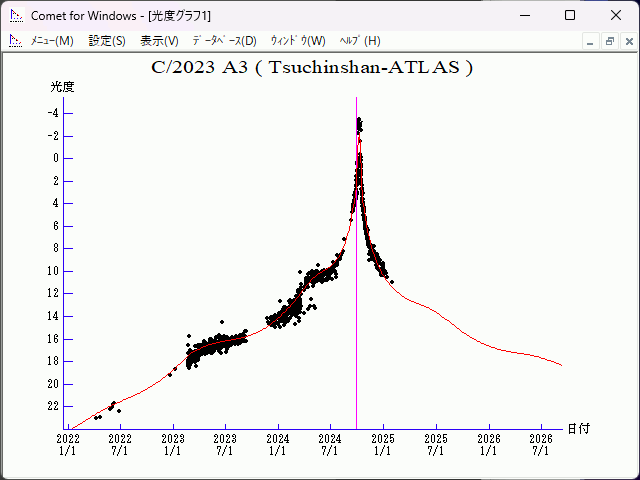
Task: Click the graph title C/2023 A3 Tsuchinshan-ATLAS
Action: pyautogui.click(x=312, y=68)
